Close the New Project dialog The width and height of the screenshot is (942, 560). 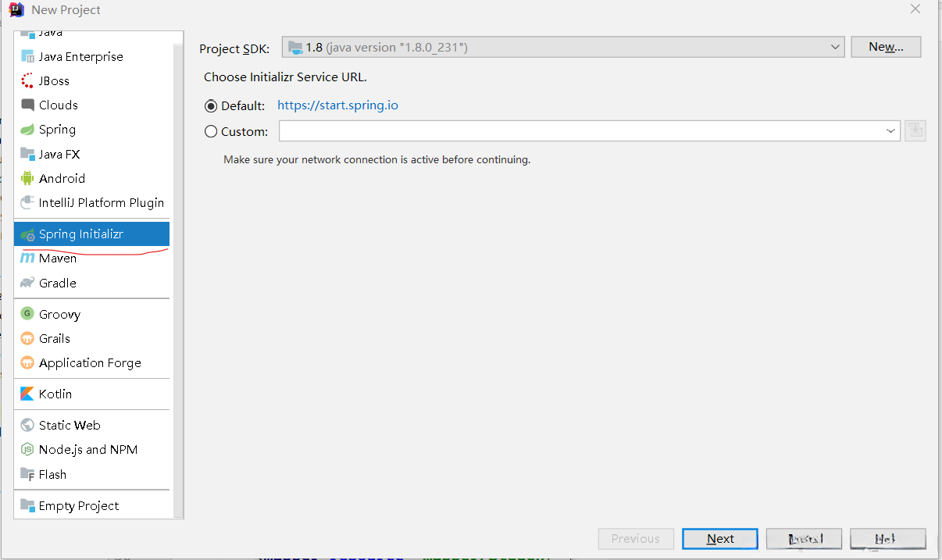tap(915, 9)
